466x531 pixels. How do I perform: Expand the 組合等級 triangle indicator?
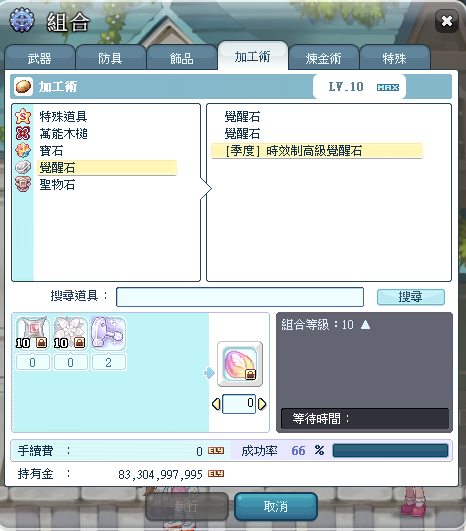point(365,325)
